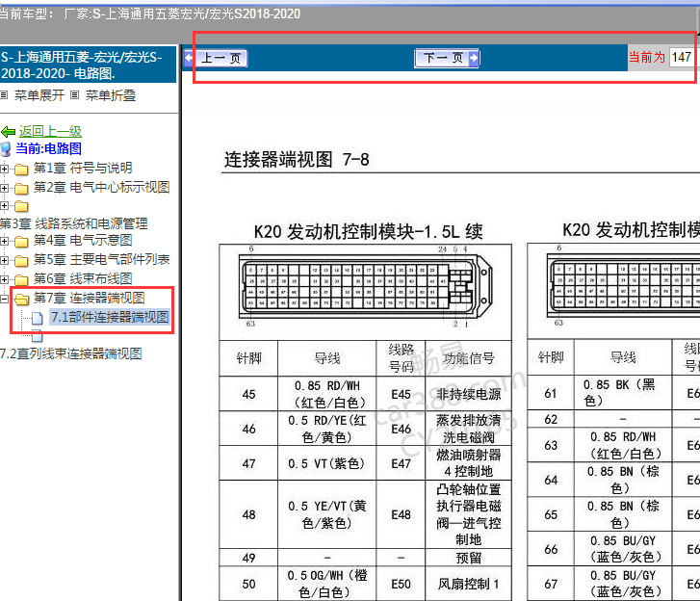700x601 pixels.
Task: Open 第1章 符号与说明 chapter
Action: point(83,168)
